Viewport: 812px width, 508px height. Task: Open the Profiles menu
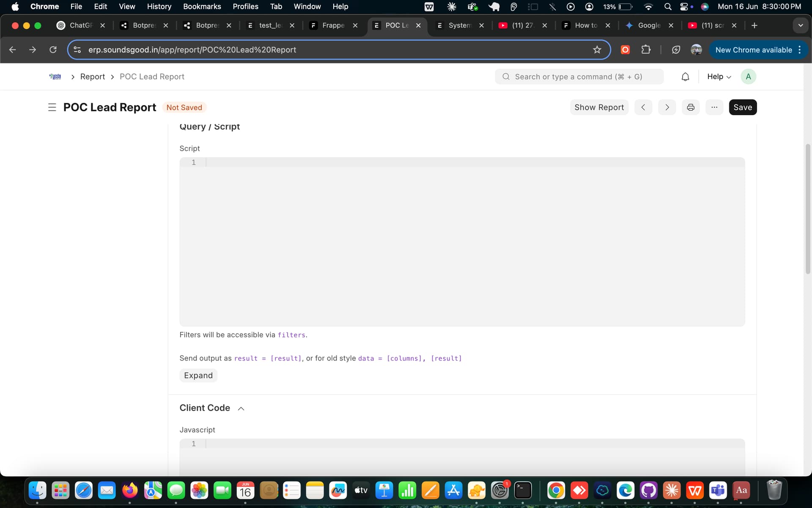tap(245, 7)
